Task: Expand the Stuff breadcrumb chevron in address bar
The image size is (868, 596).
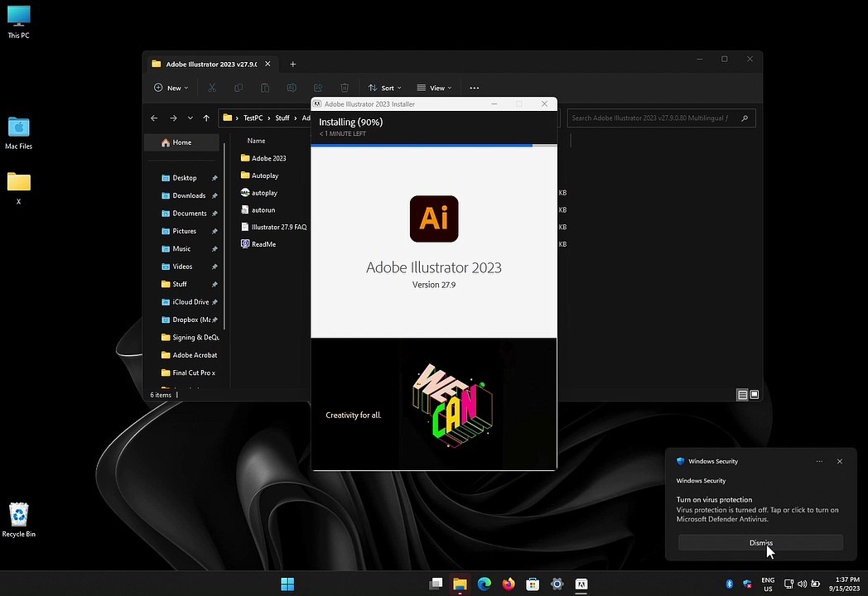Action: 295,118
